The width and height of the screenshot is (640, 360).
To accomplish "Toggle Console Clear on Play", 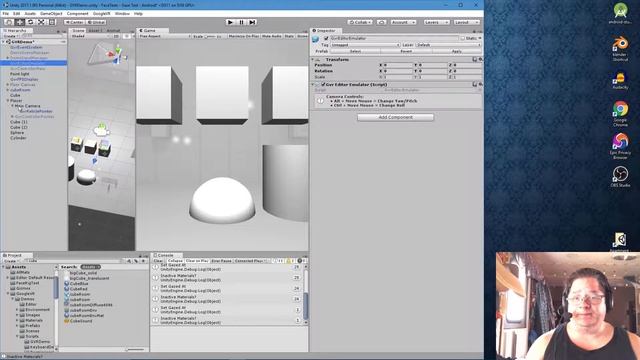I will click(x=197, y=260).
